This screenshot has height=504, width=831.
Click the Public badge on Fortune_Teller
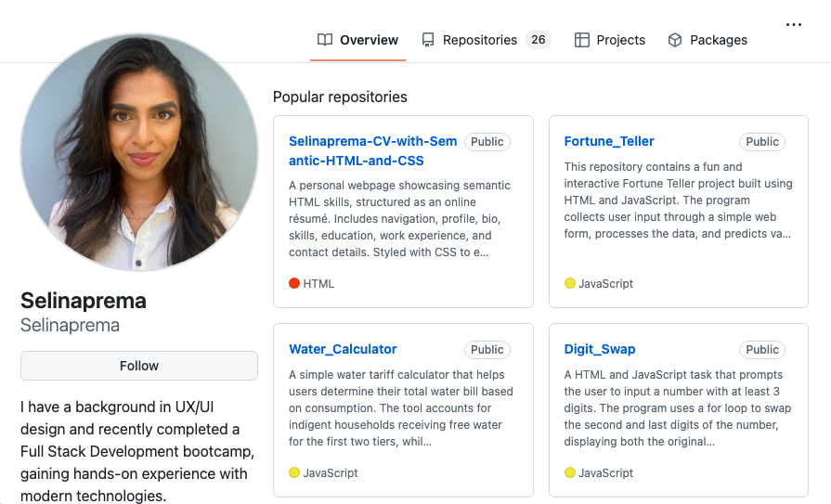point(762,142)
